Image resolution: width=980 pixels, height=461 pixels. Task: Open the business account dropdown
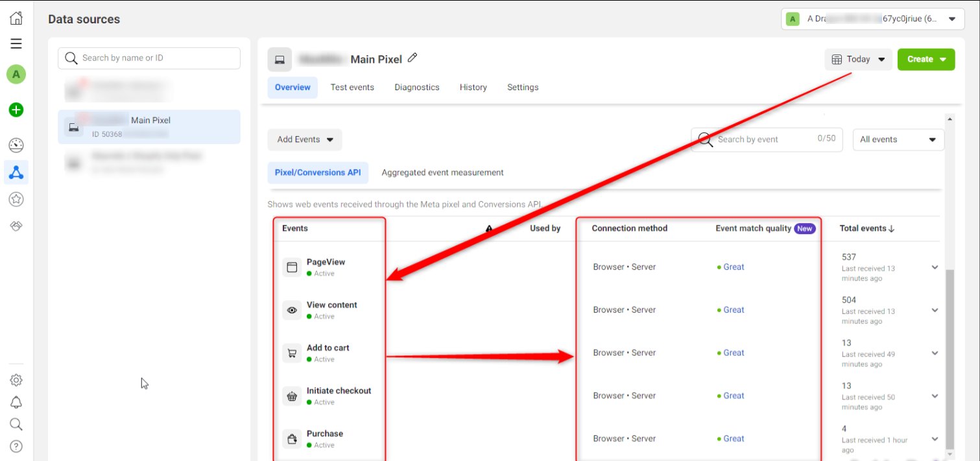(x=873, y=19)
